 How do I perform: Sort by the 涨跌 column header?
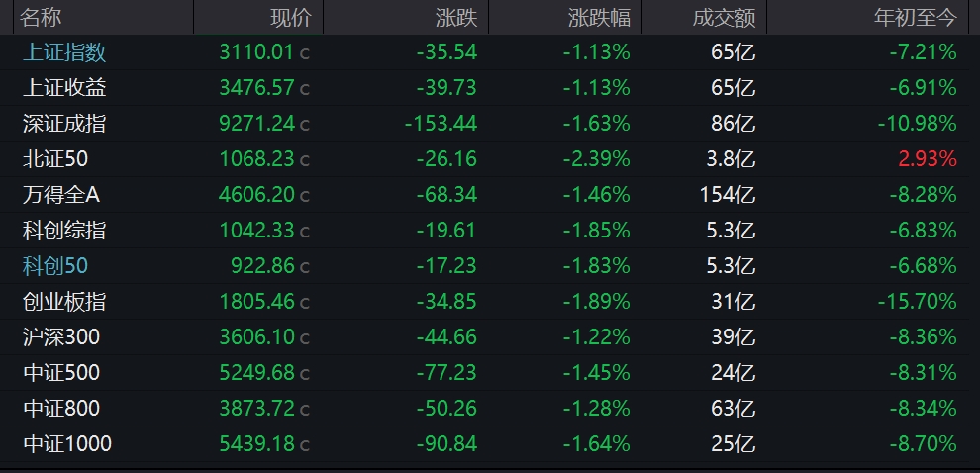[456, 18]
